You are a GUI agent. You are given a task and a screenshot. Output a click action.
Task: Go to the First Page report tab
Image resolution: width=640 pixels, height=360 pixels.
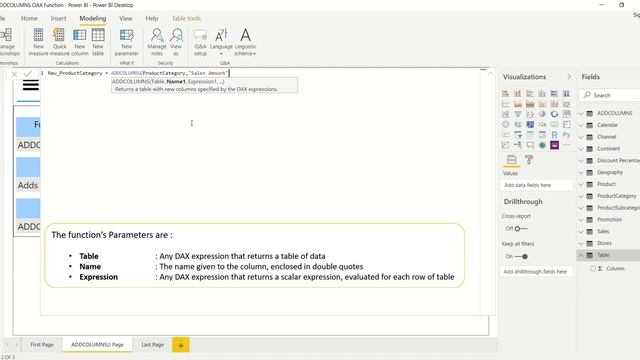pos(42,344)
